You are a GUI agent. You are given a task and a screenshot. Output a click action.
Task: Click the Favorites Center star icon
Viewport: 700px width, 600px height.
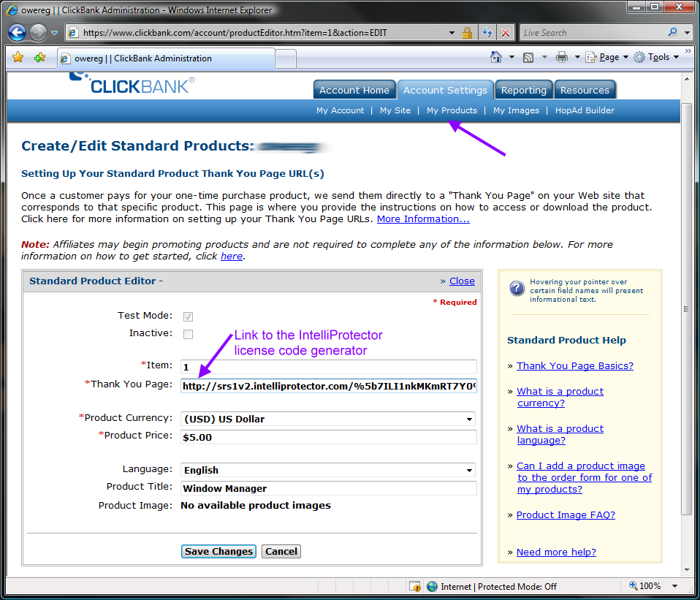18,57
